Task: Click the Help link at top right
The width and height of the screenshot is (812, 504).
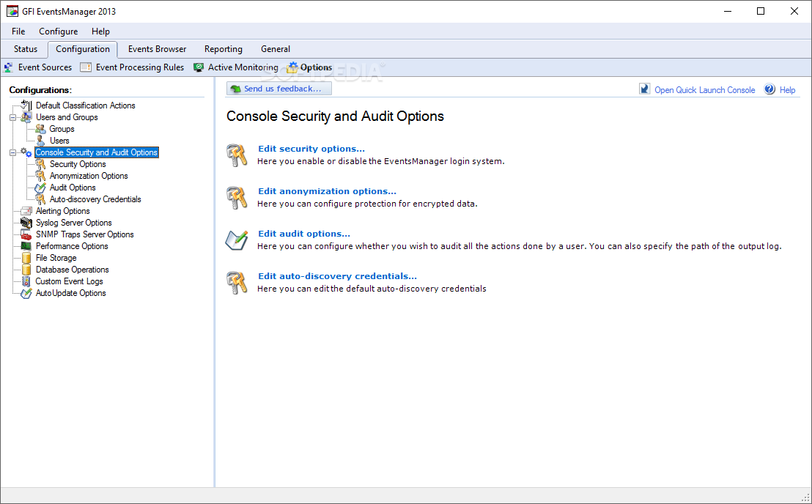Action: 787,90
